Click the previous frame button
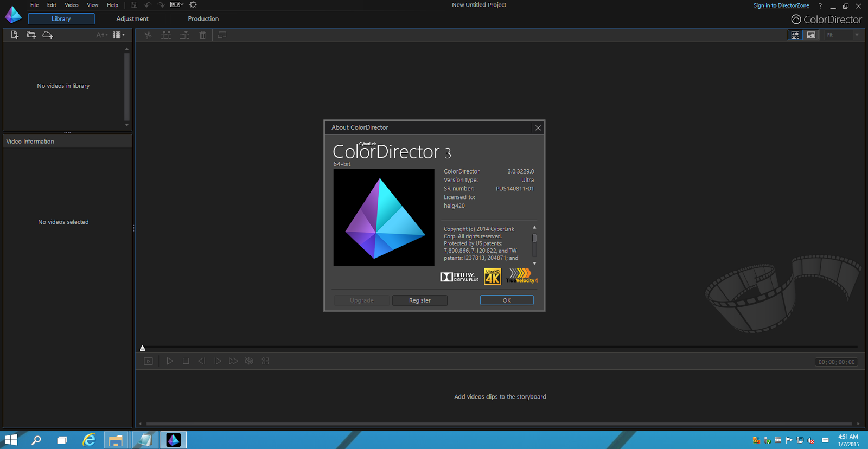 202,361
